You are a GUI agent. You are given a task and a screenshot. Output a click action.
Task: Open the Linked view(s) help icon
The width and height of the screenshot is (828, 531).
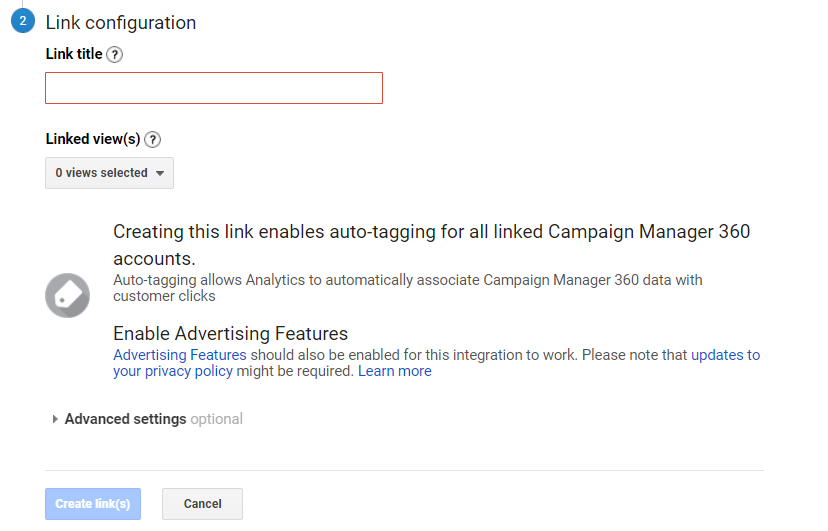[x=153, y=140]
